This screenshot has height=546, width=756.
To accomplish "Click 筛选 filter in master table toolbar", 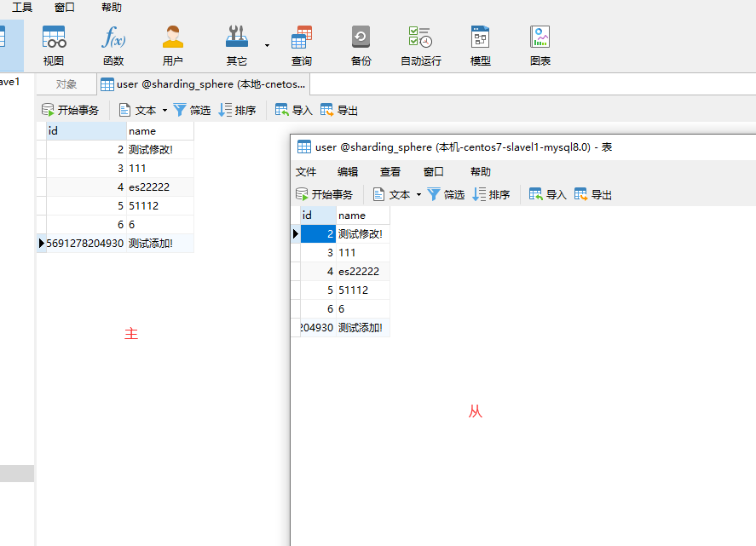I will pos(192,111).
